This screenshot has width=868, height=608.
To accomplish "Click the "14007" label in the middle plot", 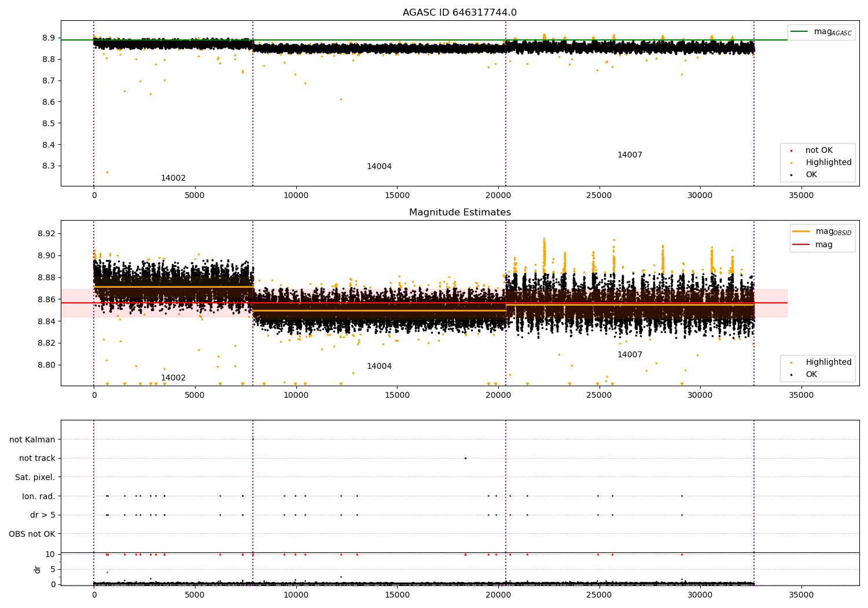I will tap(630, 355).
